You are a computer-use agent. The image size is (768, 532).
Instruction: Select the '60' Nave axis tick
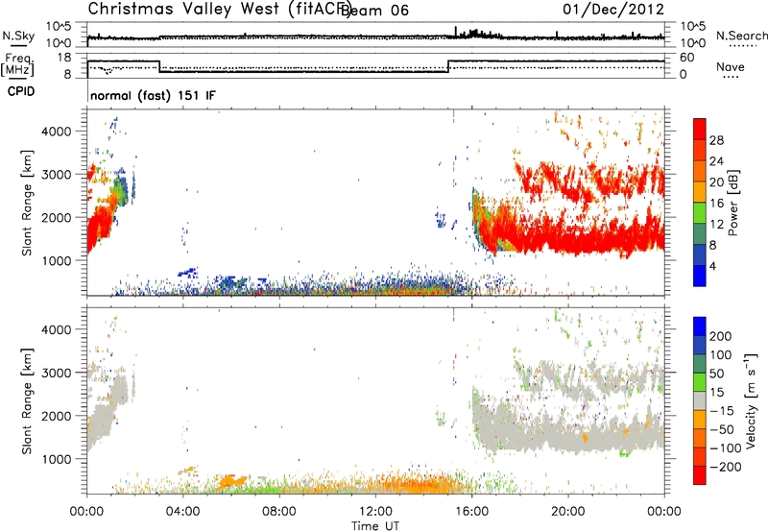click(687, 58)
